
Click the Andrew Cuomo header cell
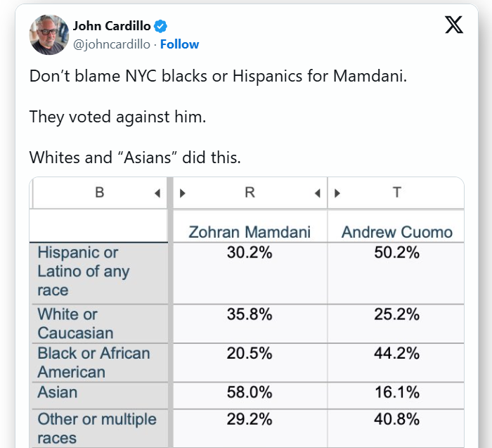397,232
